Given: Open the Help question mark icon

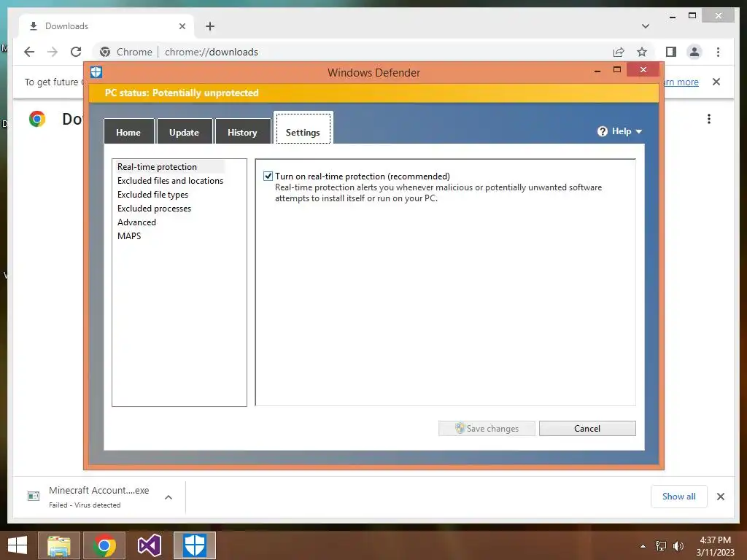Looking at the screenshot, I should pyautogui.click(x=602, y=131).
